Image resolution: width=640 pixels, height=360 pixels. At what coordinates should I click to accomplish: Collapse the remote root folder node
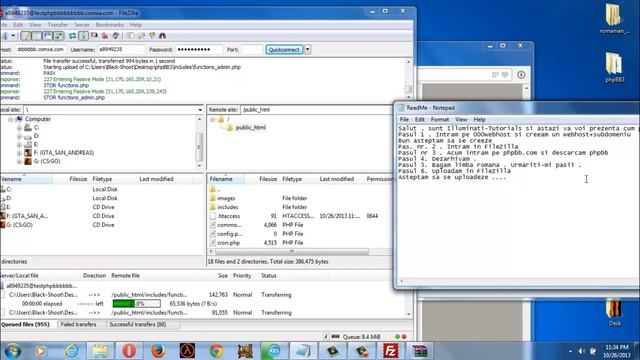(x=212, y=119)
